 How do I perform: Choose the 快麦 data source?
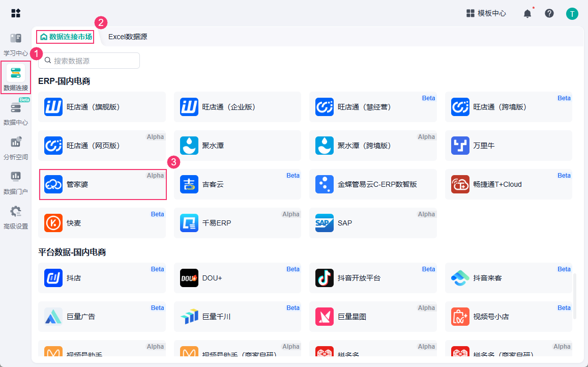(102, 223)
